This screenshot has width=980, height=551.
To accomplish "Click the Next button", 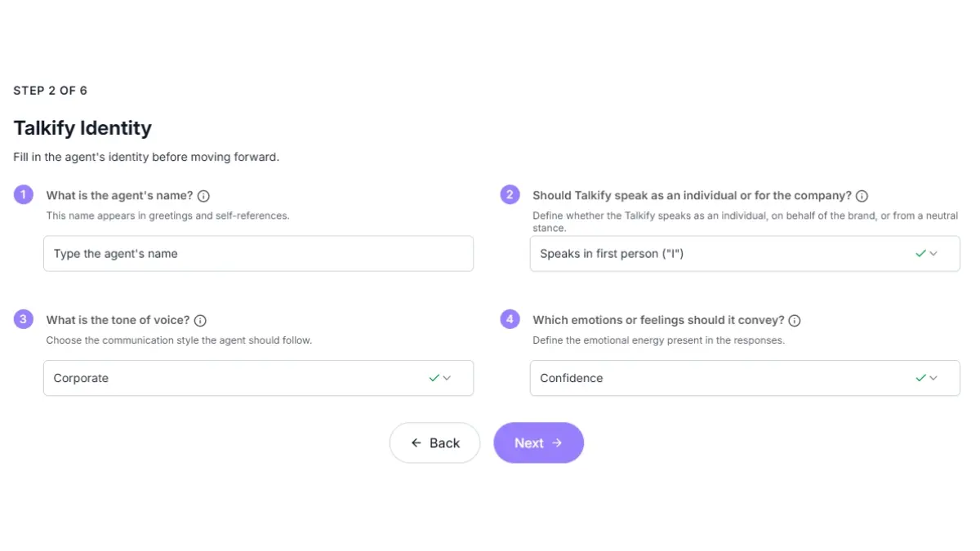I will click(x=538, y=442).
